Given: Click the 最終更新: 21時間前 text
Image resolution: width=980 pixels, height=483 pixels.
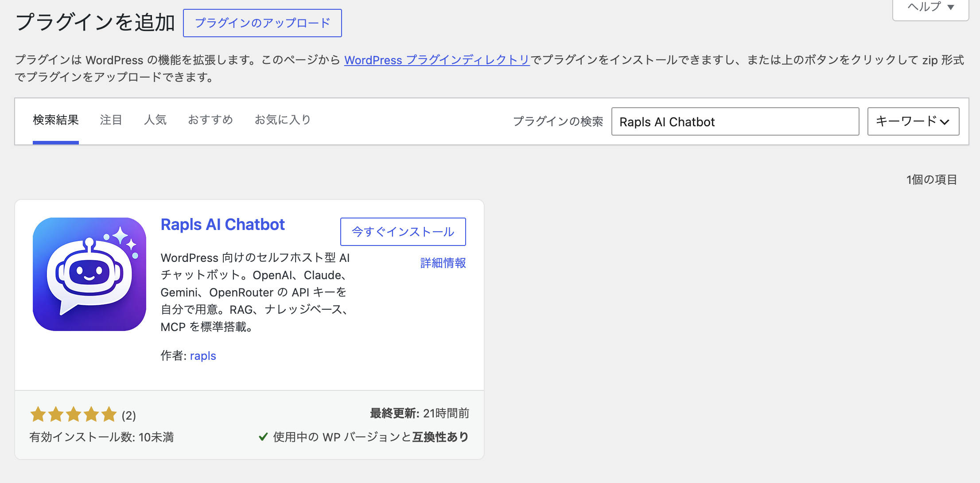Looking at the screenshot, I should pos(420,413).
